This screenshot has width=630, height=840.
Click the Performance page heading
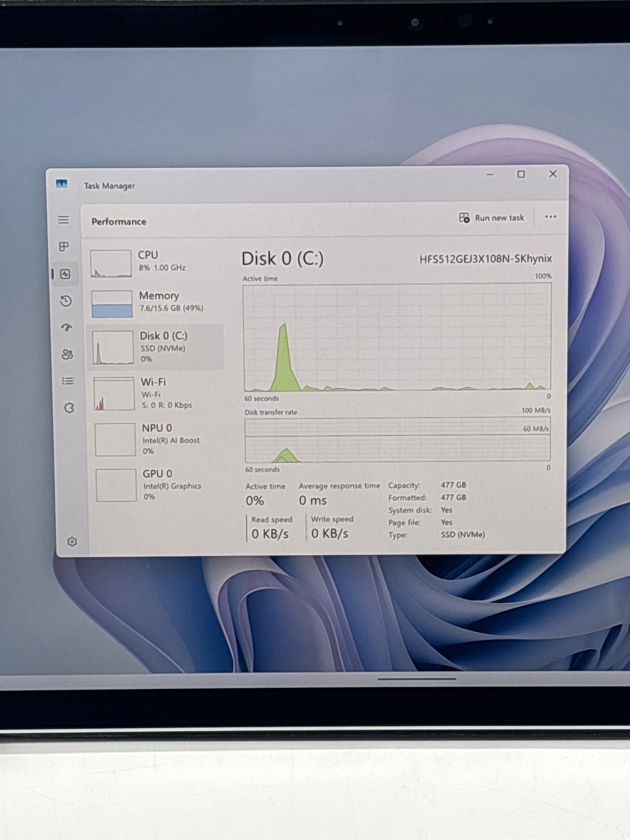119,222
